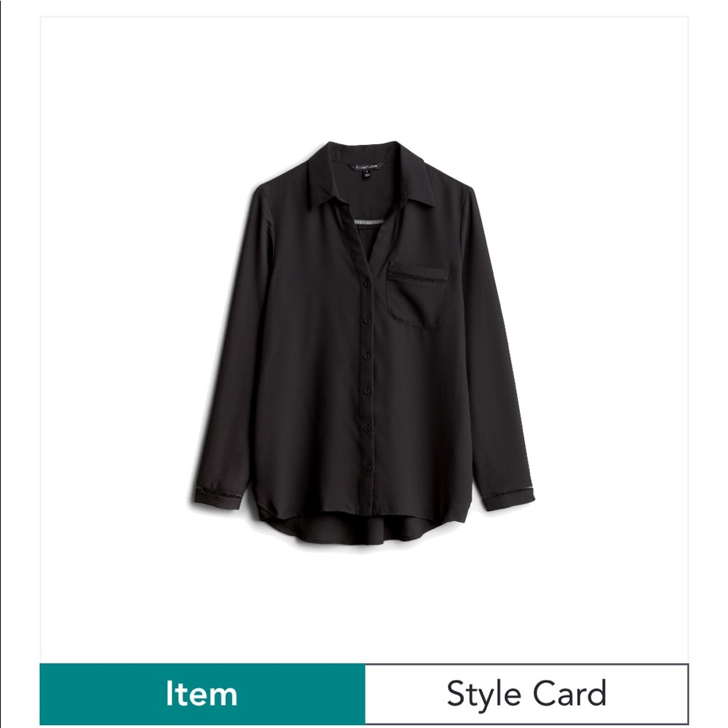Tap the right long sleeve of the blouse
The height and width of the screenshot is (728, 728).
tap(496, 344)
